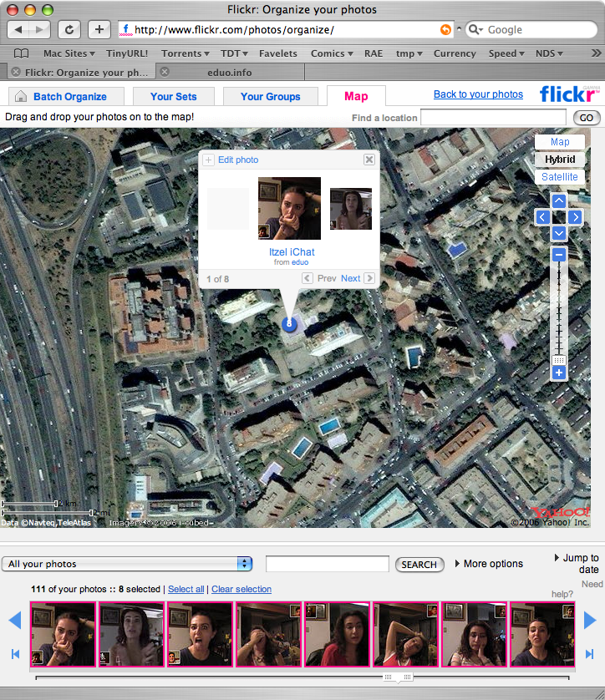
Task: Click the Clear selection link
Action: 241,589
